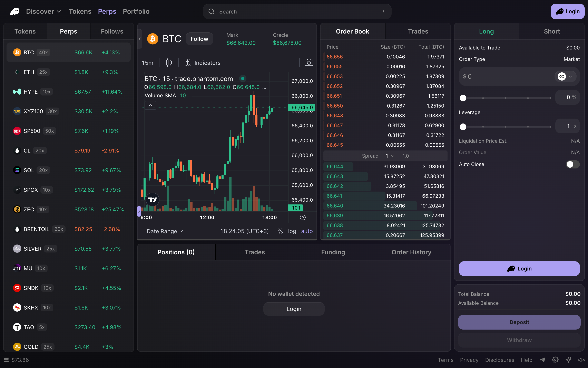Collapse the left panel chevron near BTC
The width and height of the screenshot is (588, 368).
(140, 39)
